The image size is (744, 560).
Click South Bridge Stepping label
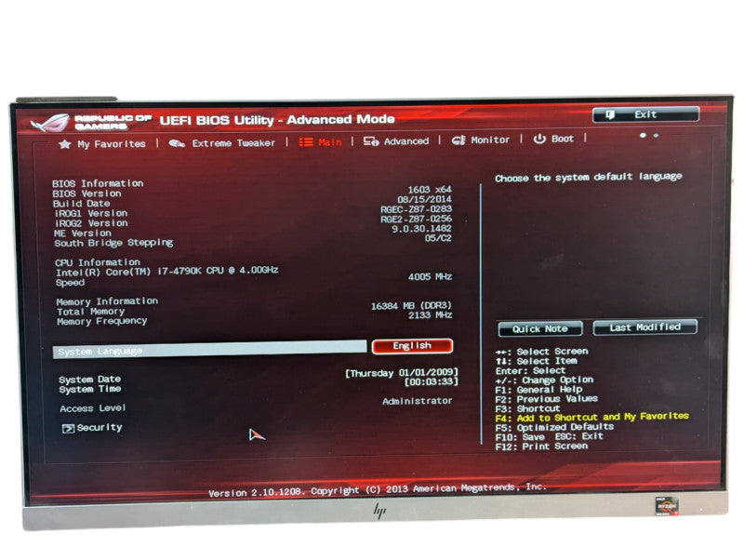(113, 243)
